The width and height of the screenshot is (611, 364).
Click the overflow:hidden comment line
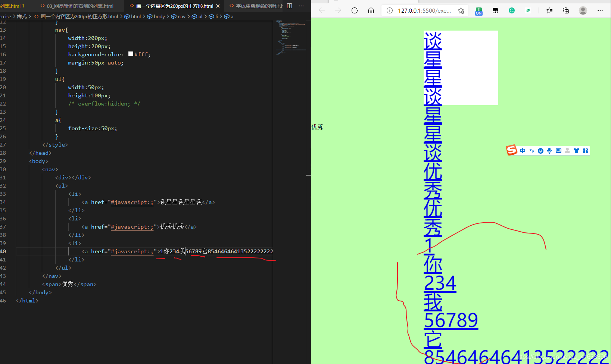pyautogui.click(x=104, y=104)
